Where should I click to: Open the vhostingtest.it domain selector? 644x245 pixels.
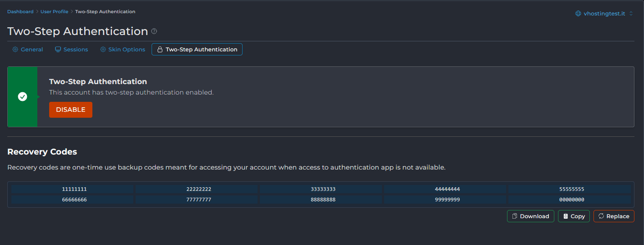point(604,14)
